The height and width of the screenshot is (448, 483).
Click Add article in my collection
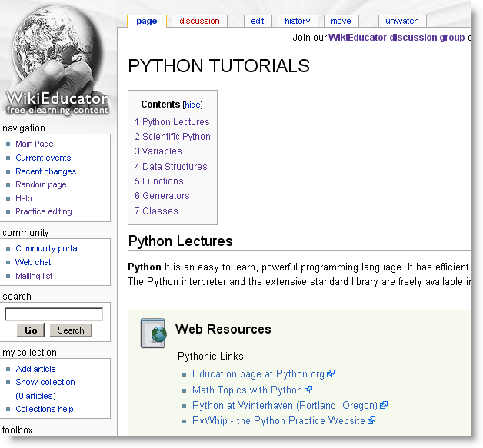point(35,369)
